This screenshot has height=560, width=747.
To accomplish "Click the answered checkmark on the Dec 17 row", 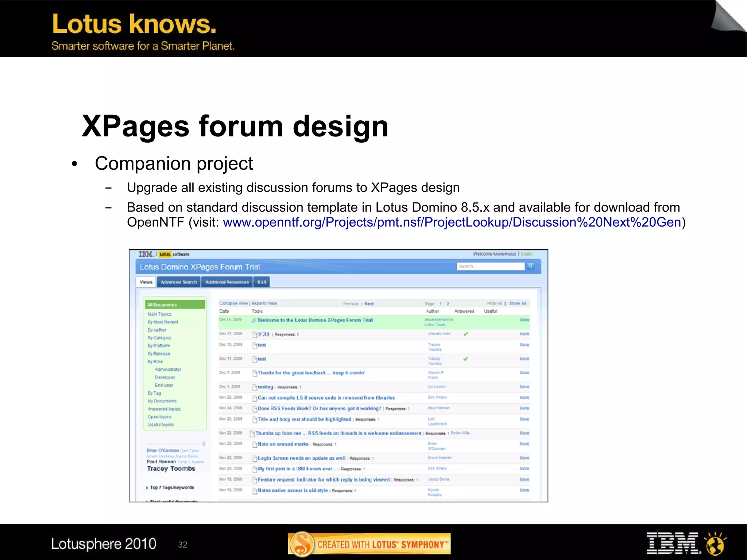I will (x=466, y=334).
